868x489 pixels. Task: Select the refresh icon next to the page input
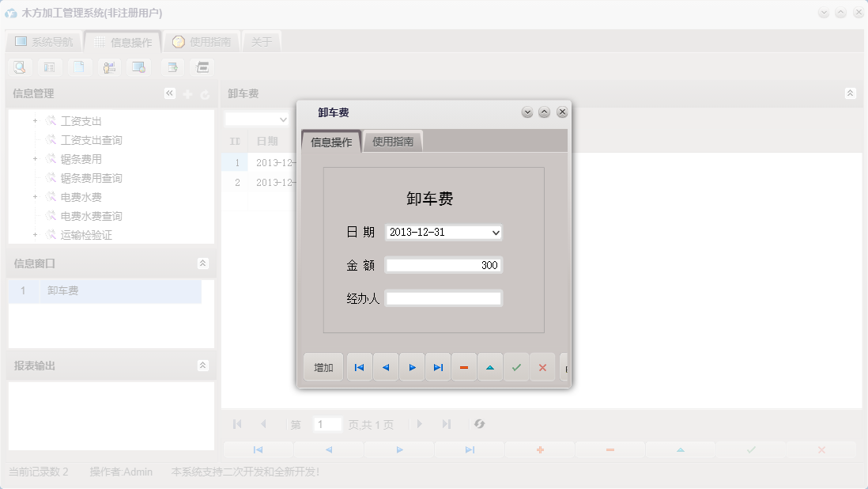(x=479, y=424)
